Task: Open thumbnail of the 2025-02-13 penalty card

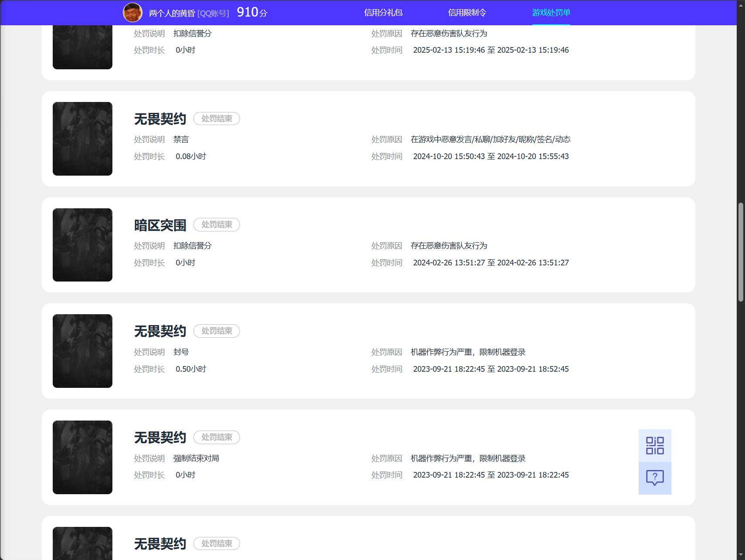Action: [82, 47]
